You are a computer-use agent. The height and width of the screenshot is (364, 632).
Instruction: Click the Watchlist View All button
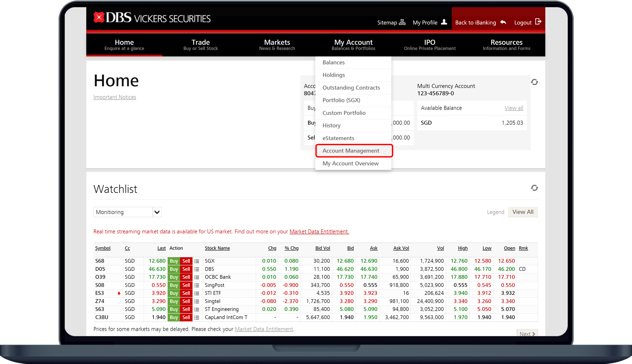click(x=523, y=212)
